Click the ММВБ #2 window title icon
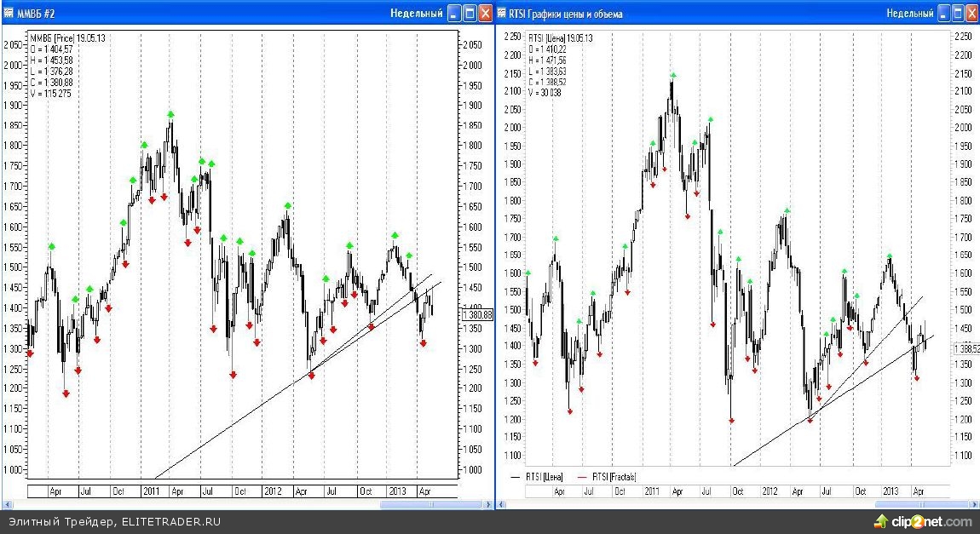The height and width of the screenshot is (534, 980). pos(8,14)
